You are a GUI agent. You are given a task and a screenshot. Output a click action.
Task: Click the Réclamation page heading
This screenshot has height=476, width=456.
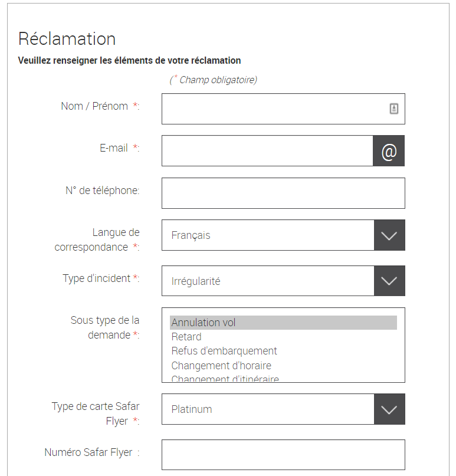pos(67,39)
